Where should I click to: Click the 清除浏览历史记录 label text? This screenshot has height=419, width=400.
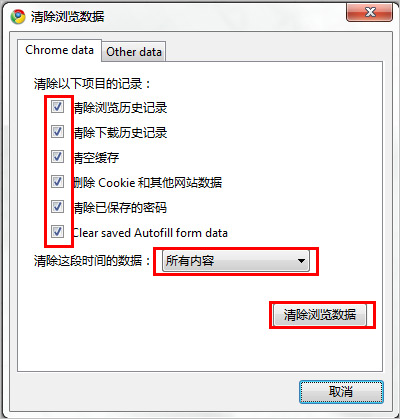[x=120, y=108]
